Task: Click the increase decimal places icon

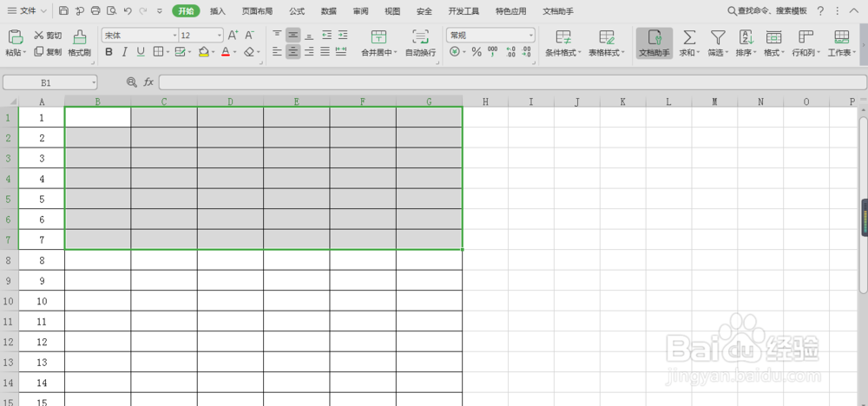Action: [510, 52]
